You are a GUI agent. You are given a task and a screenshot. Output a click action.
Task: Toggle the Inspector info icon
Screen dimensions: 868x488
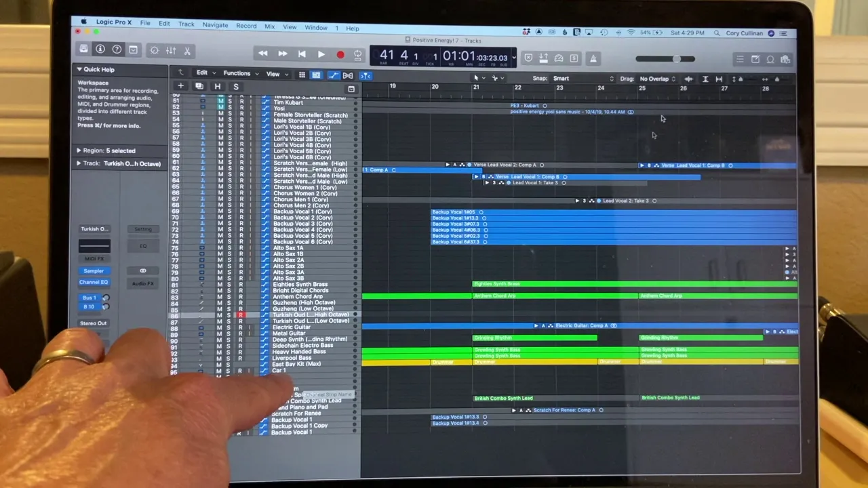100,49
